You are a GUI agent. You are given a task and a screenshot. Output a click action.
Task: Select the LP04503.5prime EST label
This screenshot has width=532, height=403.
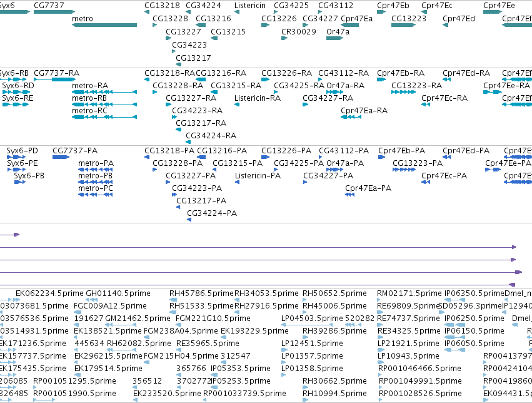click(x=312, y=319)
